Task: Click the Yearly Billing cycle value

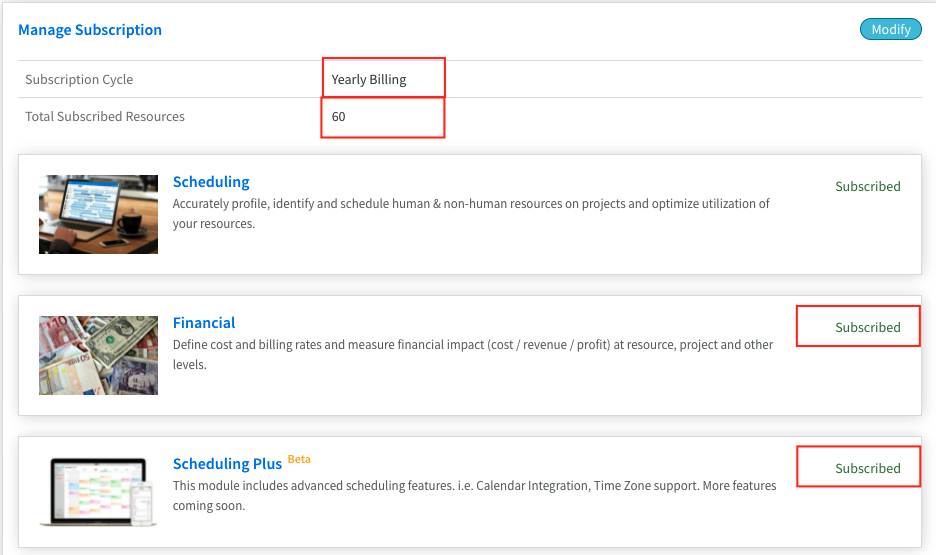Action: [368, 79]
